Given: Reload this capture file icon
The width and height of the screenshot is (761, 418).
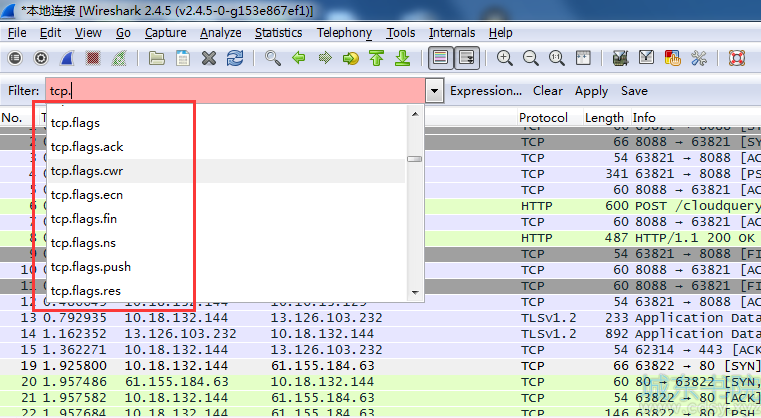Looking at the screenshot, I should (x=235, y=58).
